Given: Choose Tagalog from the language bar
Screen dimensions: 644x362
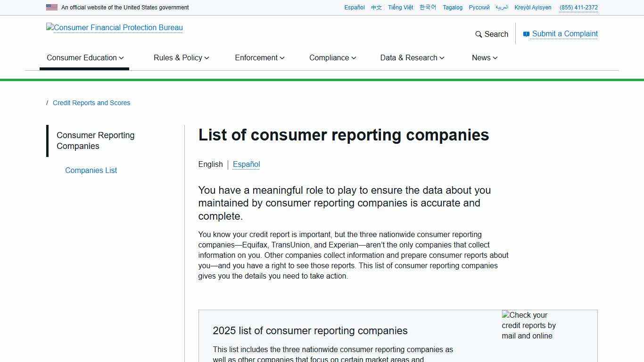Looking at the screenshot, I should (x=453, y=8).
